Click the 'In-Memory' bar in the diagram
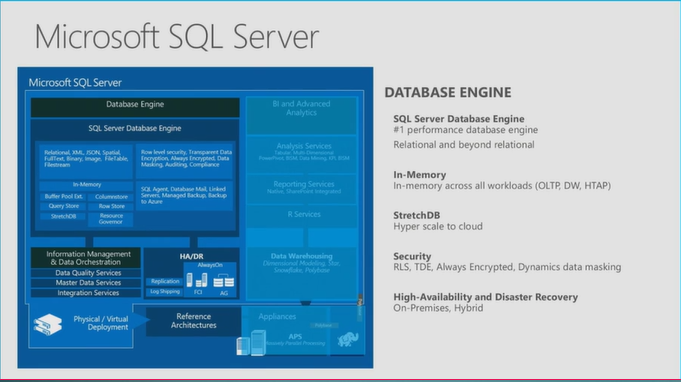This screenshot has height=382, width=681. pyautogui.click(x=86, y=185)
